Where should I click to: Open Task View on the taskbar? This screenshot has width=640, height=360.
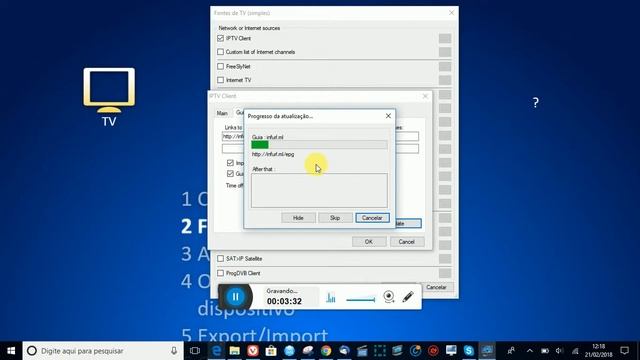[195, 351]
